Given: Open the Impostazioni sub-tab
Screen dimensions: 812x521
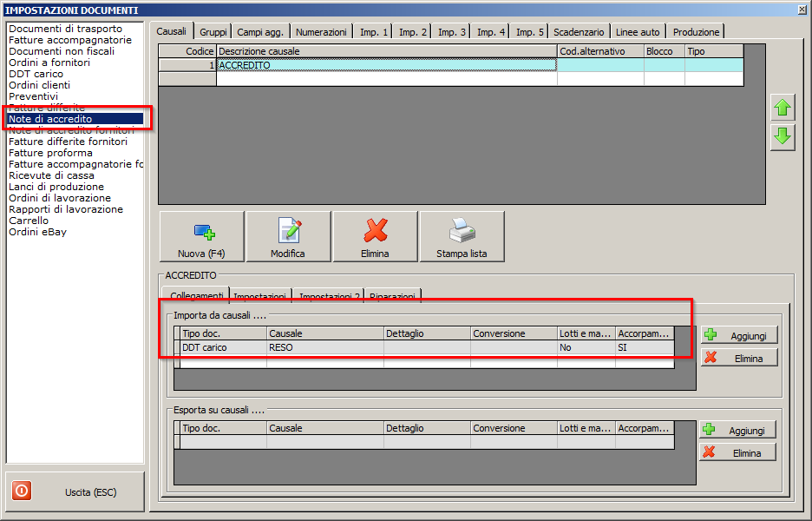Looking at the screenshot, I should (260, 295).
